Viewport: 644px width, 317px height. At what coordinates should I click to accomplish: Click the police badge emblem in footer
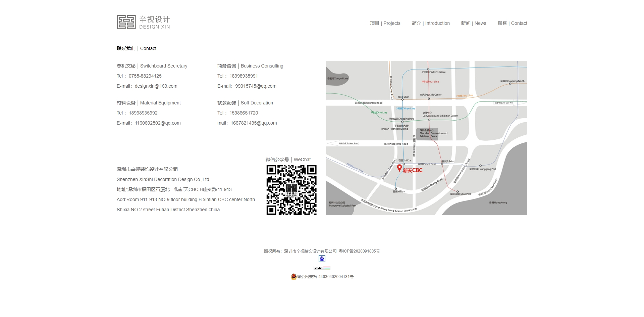click(293, 277)
